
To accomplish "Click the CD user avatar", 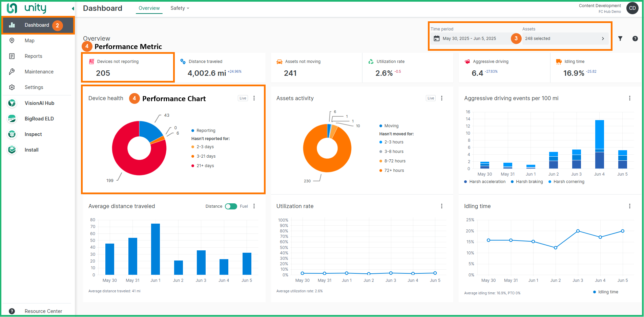I will coord(632,8).
